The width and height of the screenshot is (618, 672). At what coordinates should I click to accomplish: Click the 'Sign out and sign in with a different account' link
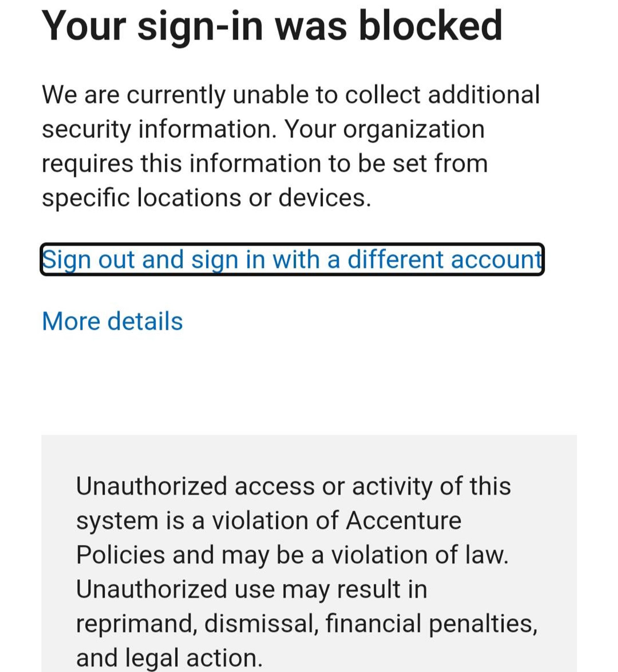click(x=292, y=260)
